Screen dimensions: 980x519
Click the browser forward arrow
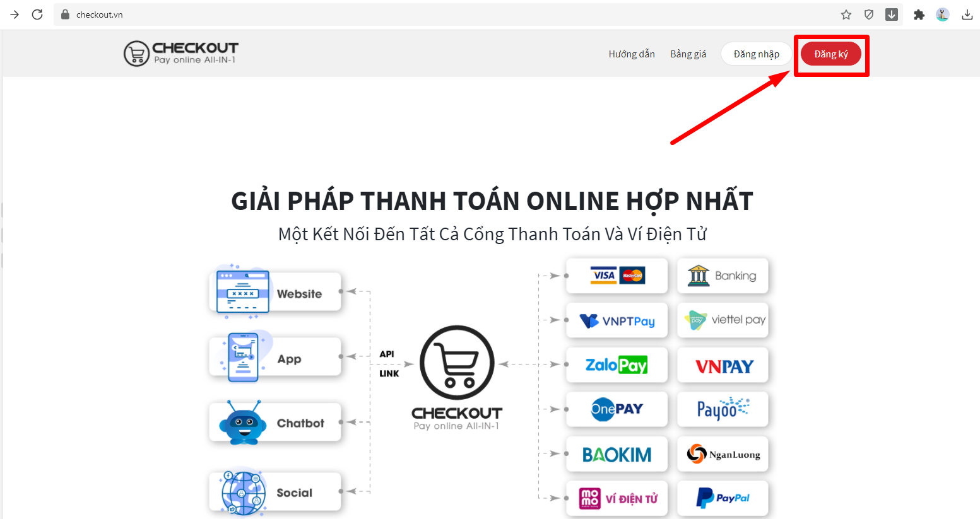tap(15, 15)
